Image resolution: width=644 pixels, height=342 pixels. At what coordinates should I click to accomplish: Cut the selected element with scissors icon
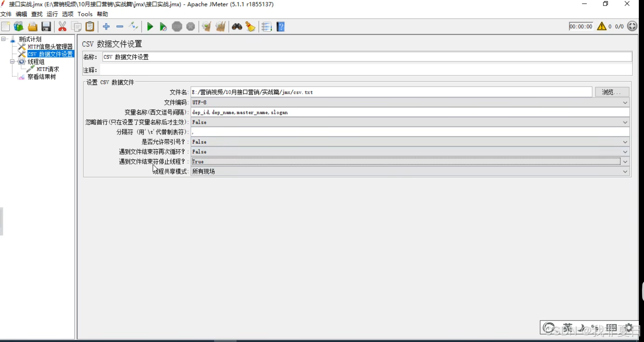(62, 27)
